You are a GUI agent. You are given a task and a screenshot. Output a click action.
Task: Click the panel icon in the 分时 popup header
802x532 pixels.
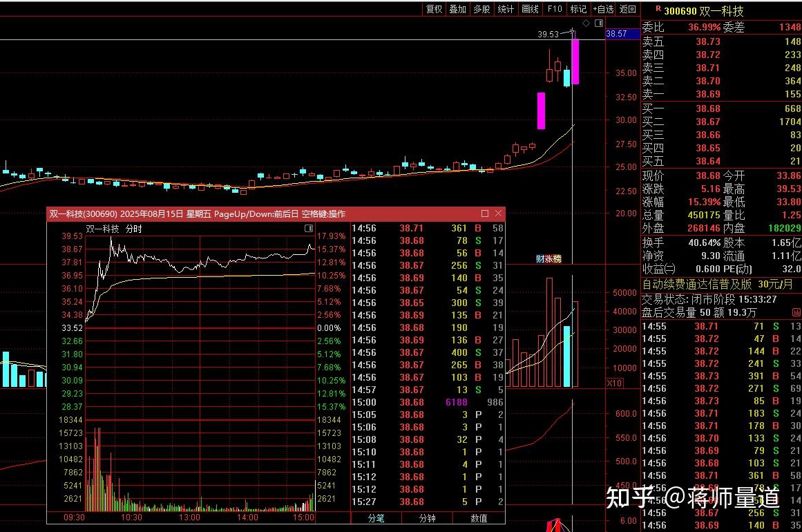tap(308, 228)
